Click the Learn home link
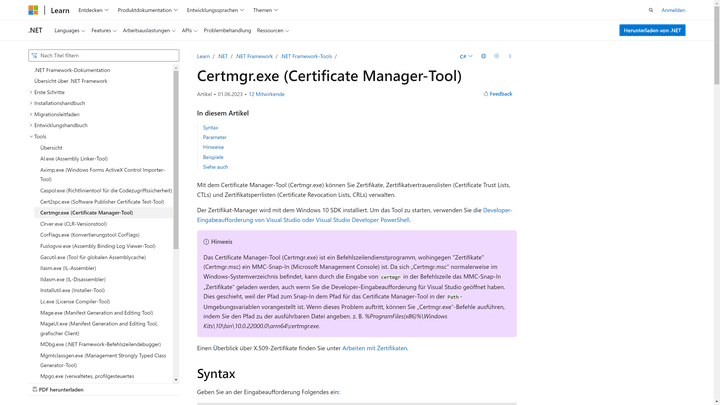 (60, 10)
